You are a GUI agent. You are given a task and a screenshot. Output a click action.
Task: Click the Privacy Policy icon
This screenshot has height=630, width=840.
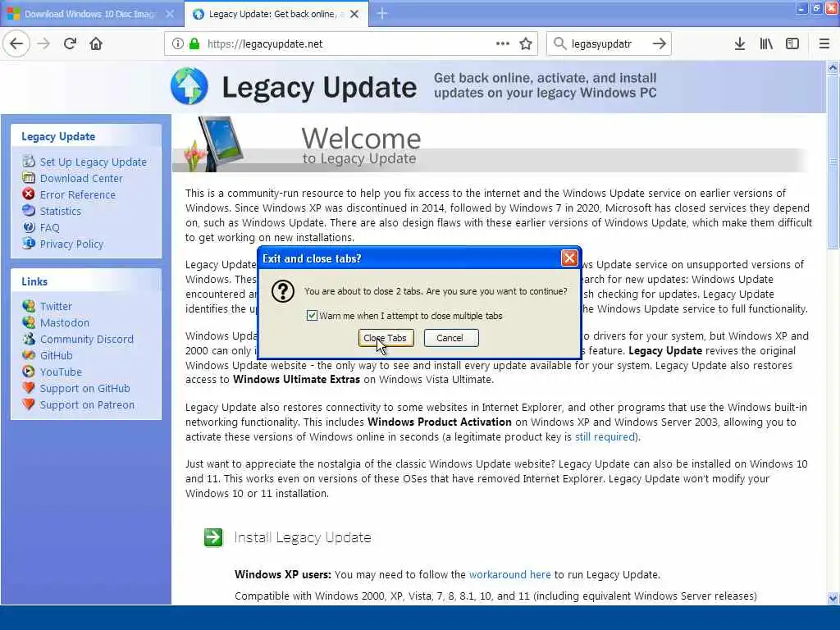tap(29, 243)
